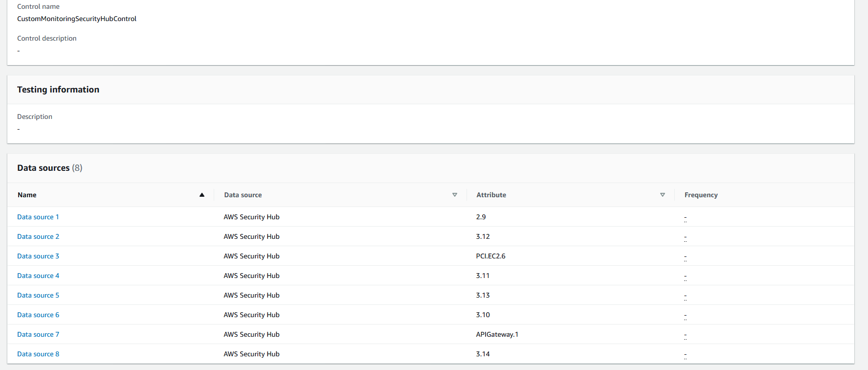Image resolution: width=868 pixels, height=370 pixels.
Task: Open the Attribute column filter arrow
Action: 663,195
